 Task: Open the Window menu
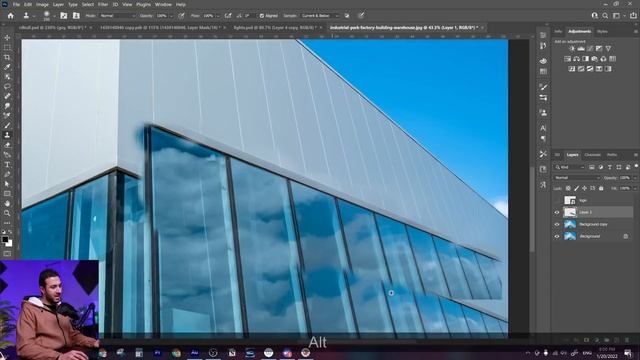point(163,4)
